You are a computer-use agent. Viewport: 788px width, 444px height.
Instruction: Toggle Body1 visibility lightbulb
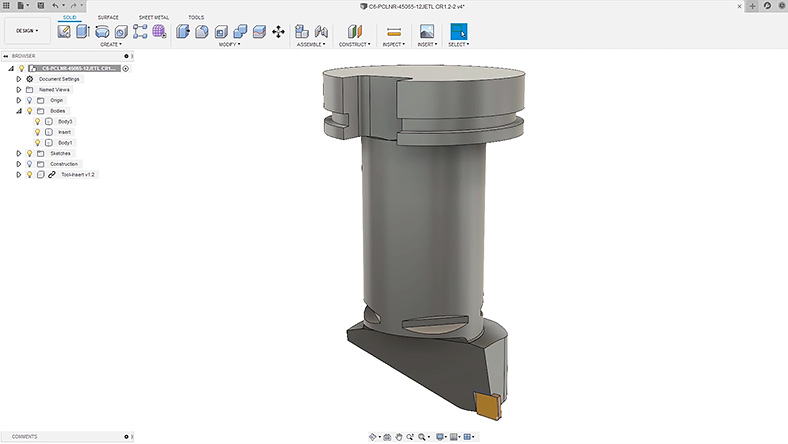38,142
